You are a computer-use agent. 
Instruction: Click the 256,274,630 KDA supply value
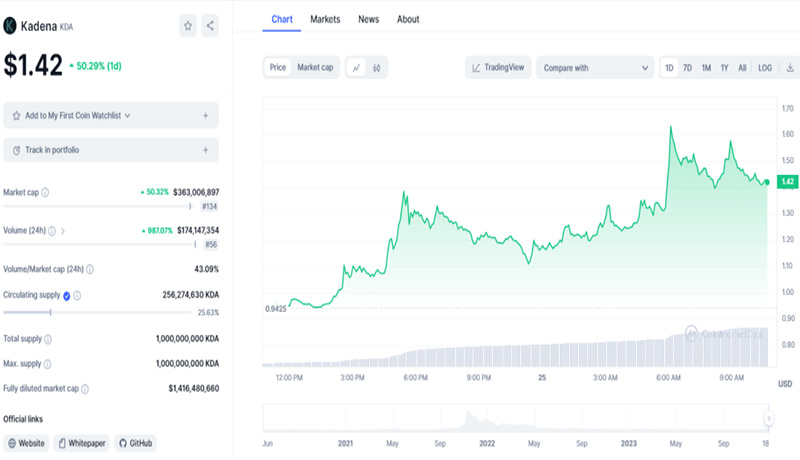[x=191, y=295]
